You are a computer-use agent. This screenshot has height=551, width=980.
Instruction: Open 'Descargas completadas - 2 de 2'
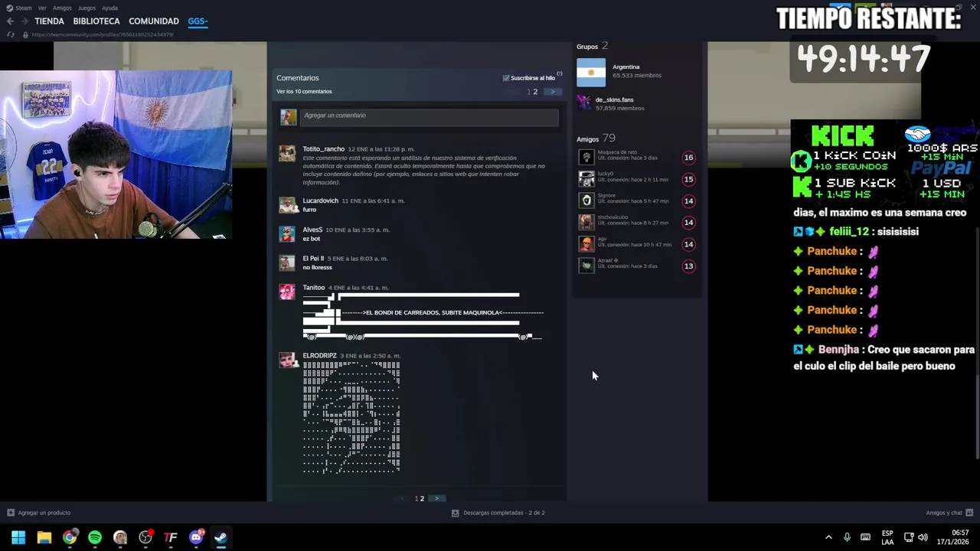498,513
